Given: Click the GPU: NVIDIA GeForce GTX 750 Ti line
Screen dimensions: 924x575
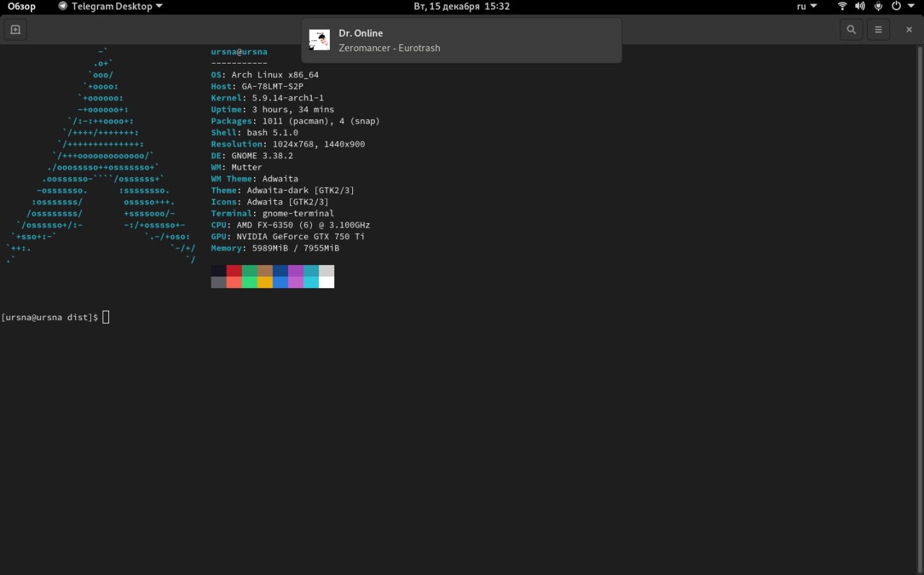Looking at the screenshot, I should [288, 237].
